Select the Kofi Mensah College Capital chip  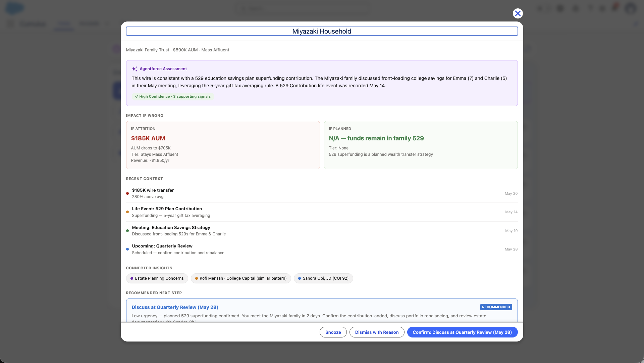point(241,278)
